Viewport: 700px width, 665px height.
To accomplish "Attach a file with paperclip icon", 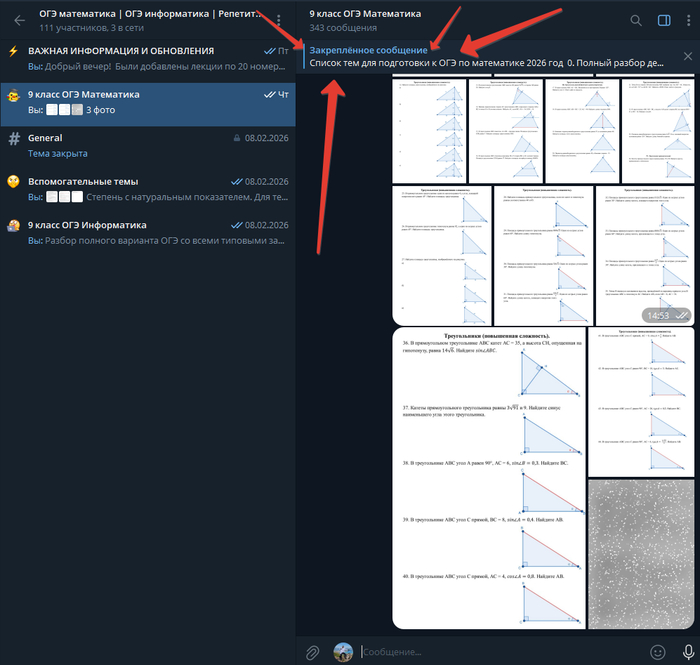I will [x=312, y=652].
